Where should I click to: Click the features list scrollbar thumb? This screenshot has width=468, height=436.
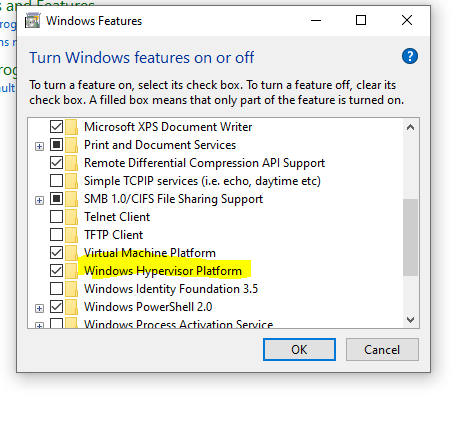(x=411, y=237)
